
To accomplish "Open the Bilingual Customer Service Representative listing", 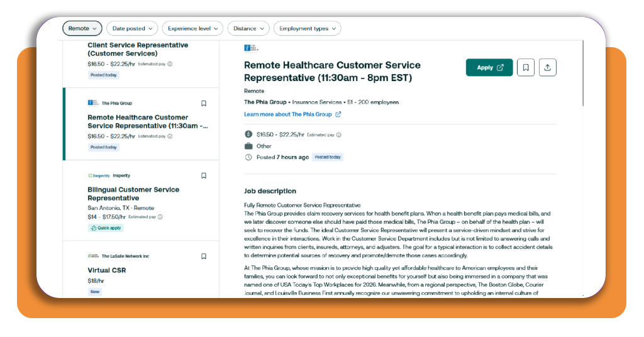I will [x=133, y=194].
